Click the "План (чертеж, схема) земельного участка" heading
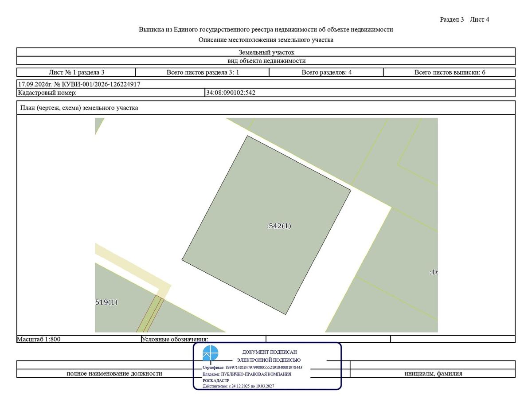The height and width of the screenshot is (411, 532). (x=79, y=108)
